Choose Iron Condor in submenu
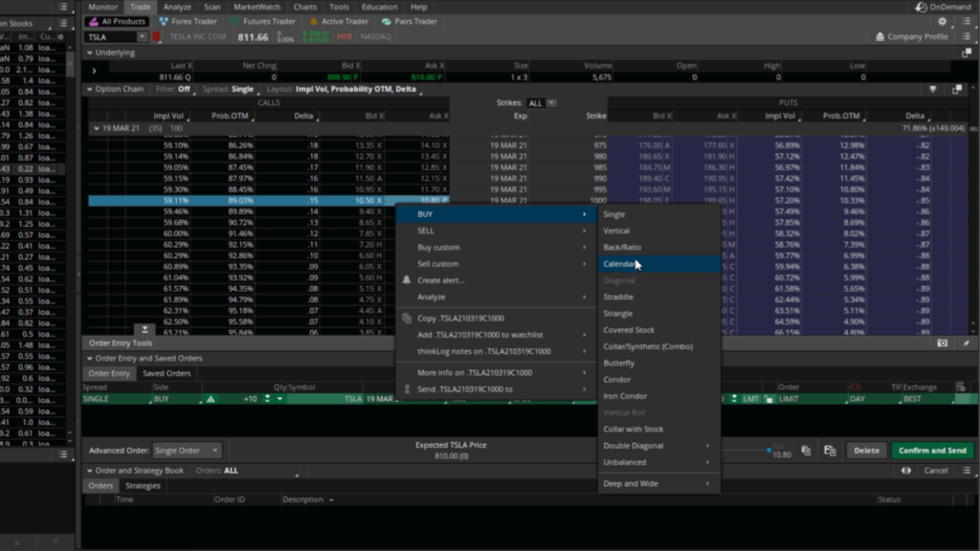The image size is (980, 551). click(658, 396)
